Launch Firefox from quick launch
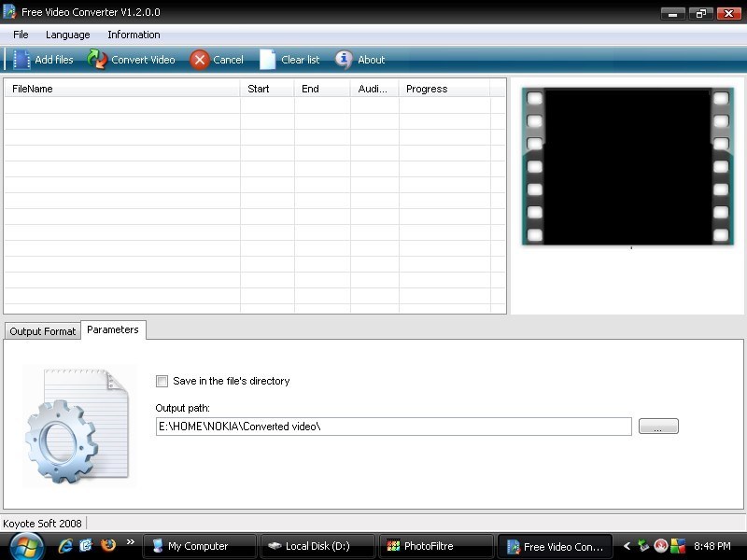 108,545
